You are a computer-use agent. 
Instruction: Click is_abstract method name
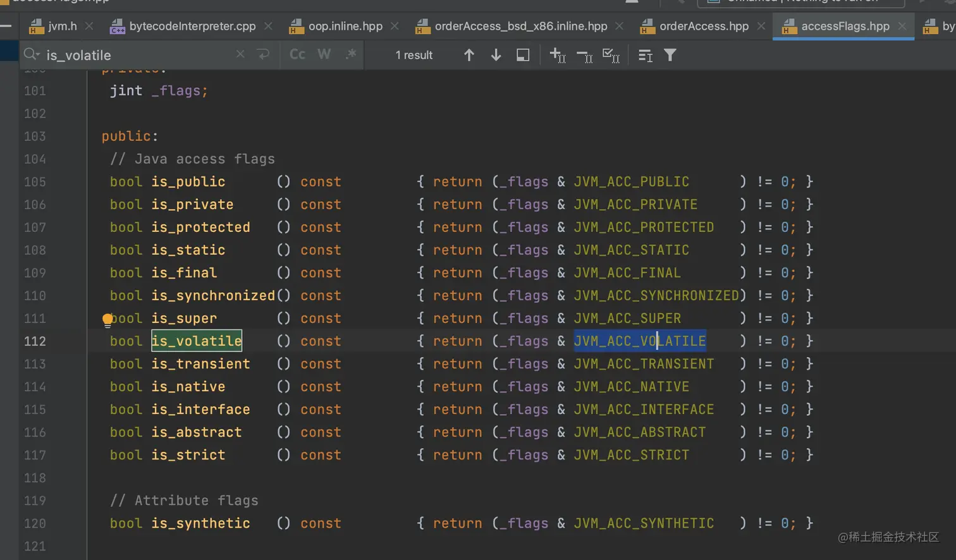[197, 432]
